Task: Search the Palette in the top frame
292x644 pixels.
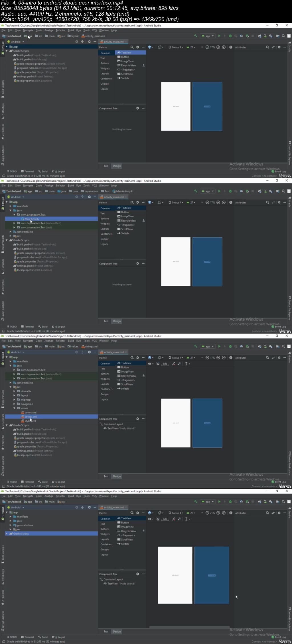Action: click(132, 47)
